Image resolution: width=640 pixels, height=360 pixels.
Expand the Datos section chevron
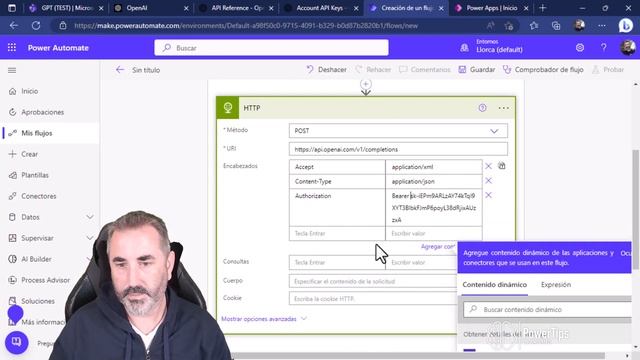click(x=89, y=217)
